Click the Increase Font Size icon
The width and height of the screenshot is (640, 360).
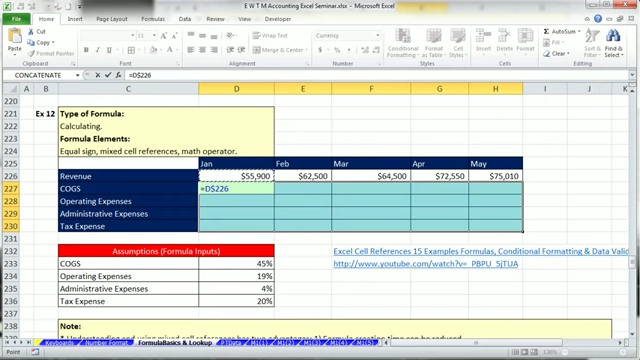(x=164, y=36)
